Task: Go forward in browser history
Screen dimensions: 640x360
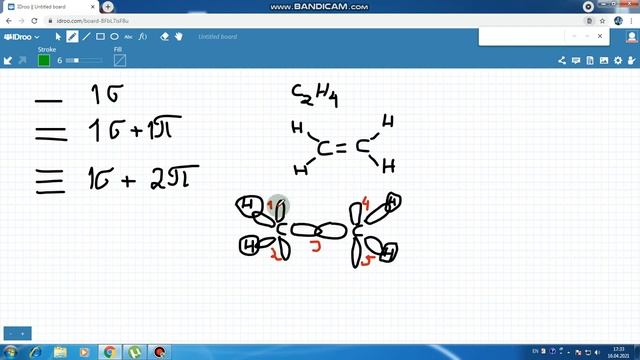Action: (22, 21)
